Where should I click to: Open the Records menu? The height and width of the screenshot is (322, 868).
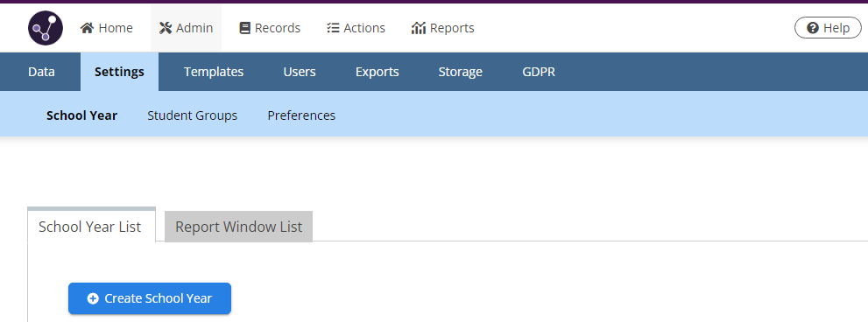coord(270,28)
